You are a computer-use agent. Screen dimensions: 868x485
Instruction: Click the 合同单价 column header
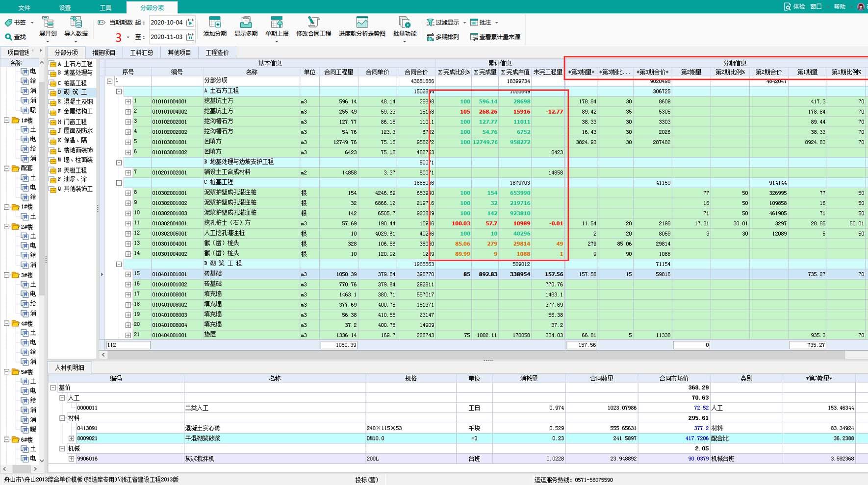(378, 72)
